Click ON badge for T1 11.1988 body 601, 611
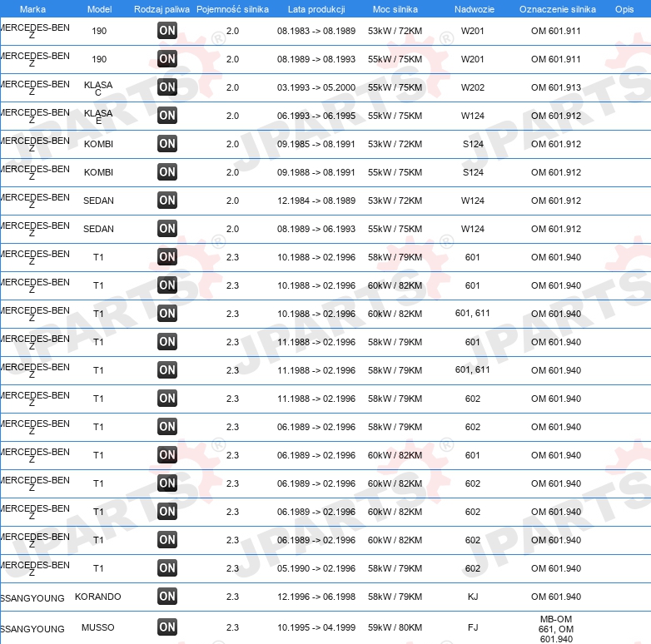This screenshot has width=651, height=644. coord(167,370)
